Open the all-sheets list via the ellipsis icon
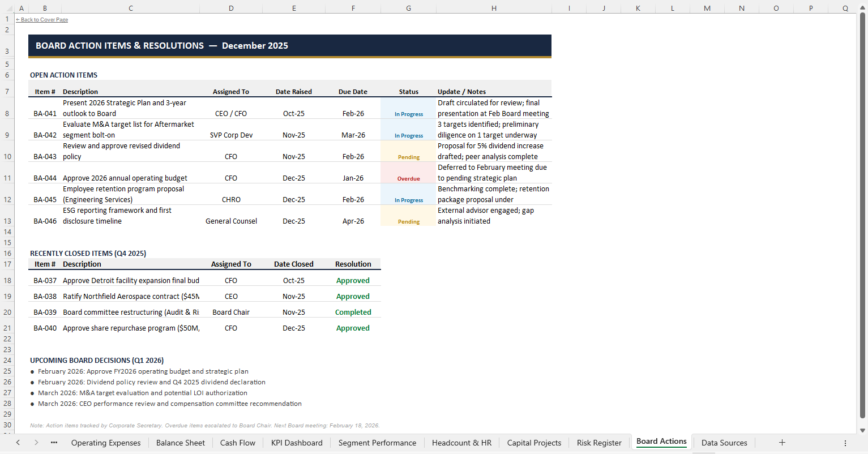868x454 pixels. (53, 443)
